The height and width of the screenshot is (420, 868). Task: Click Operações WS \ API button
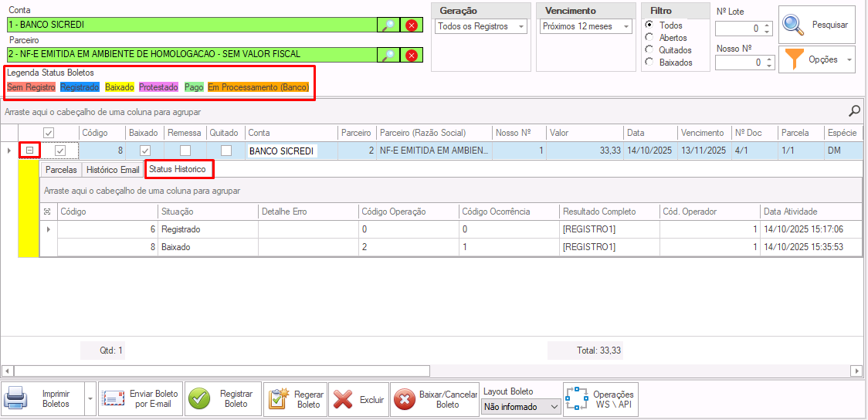600,399
